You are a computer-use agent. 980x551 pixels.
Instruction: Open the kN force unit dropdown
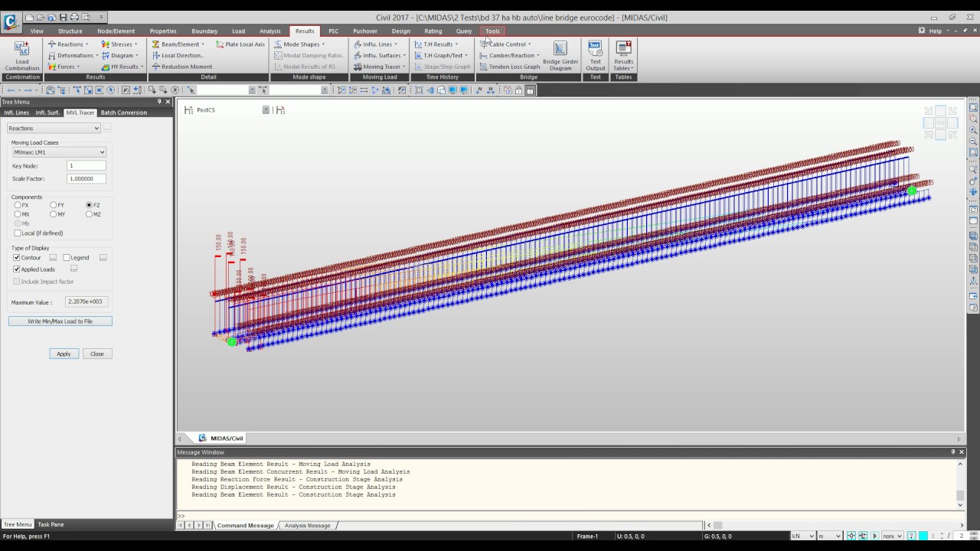coord(803,536)
